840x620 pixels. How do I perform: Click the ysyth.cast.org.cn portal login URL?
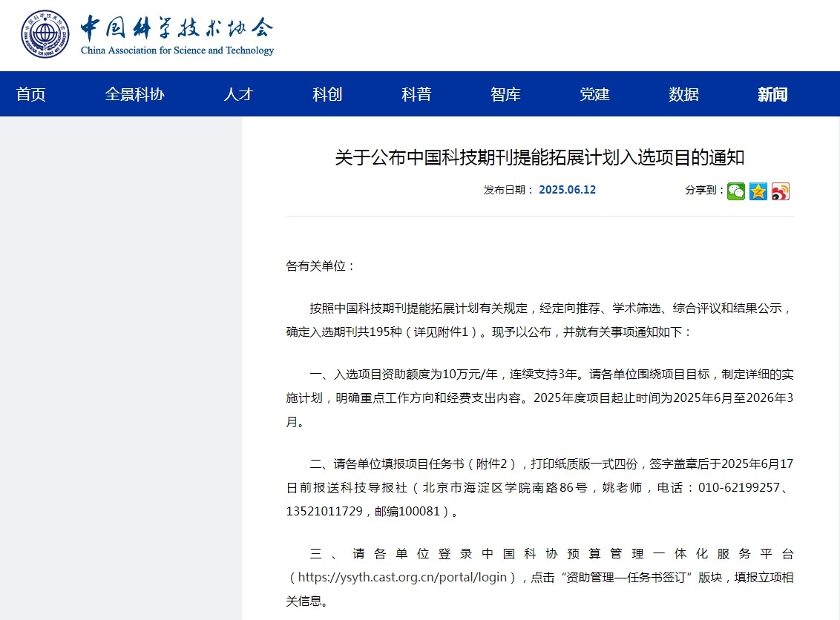(402, 577)
